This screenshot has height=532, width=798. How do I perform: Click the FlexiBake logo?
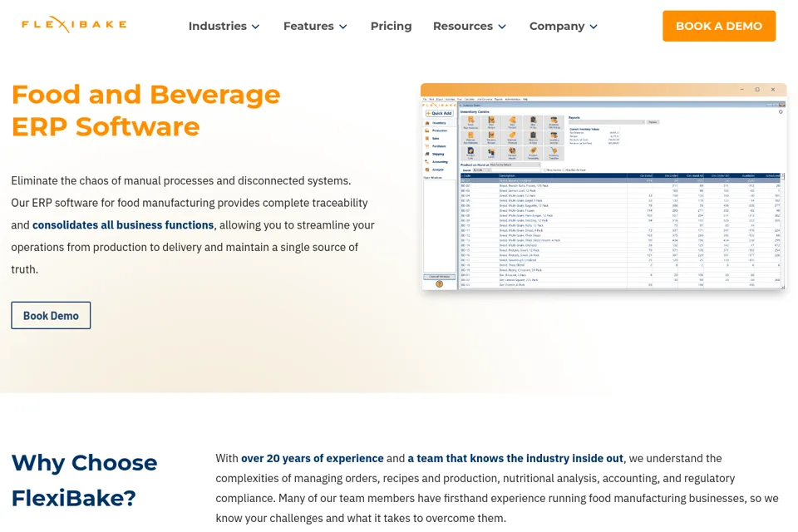click(74, 24)
